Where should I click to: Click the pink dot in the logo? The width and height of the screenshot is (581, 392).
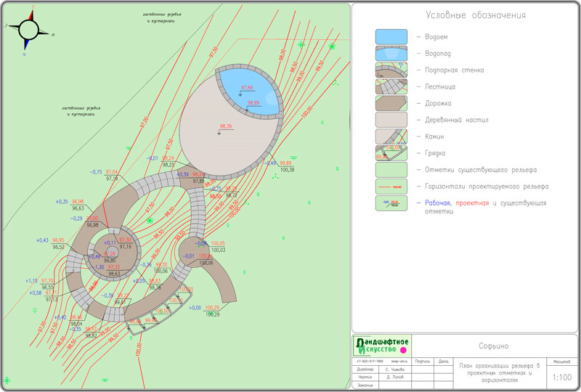(404, 350)
